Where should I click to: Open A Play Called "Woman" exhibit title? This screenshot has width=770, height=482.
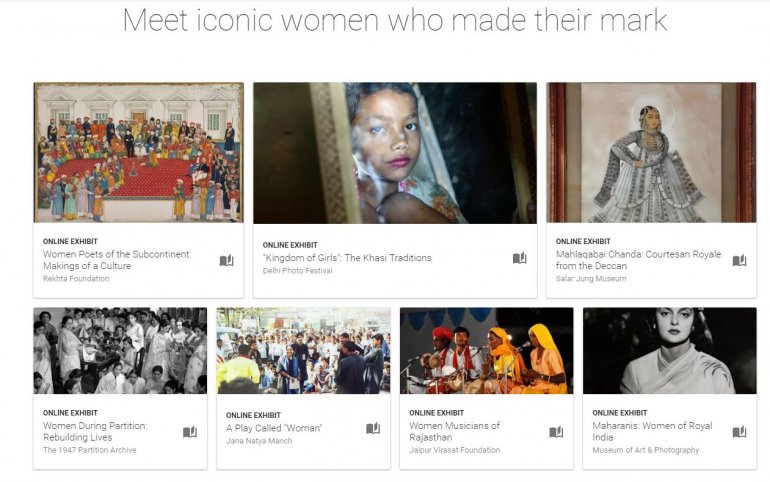[x=274, y=428]
